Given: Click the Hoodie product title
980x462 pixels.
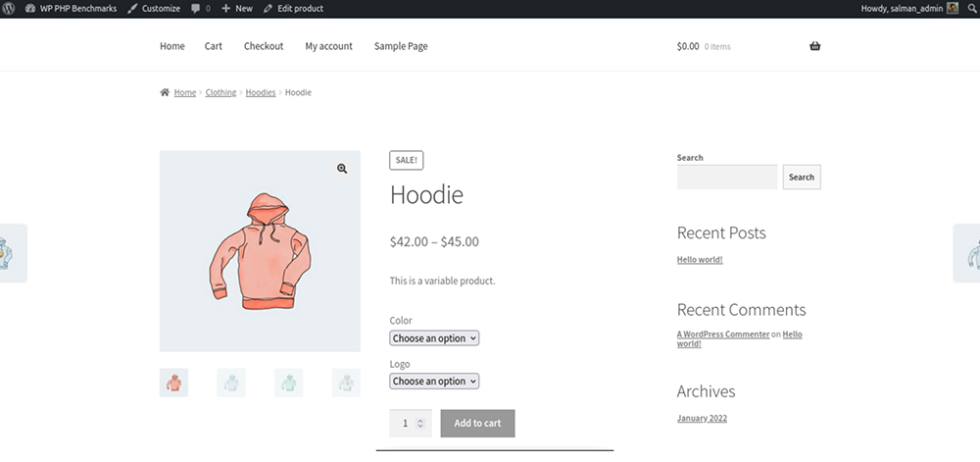Looking at the screenshot, I should click(426, 195).
